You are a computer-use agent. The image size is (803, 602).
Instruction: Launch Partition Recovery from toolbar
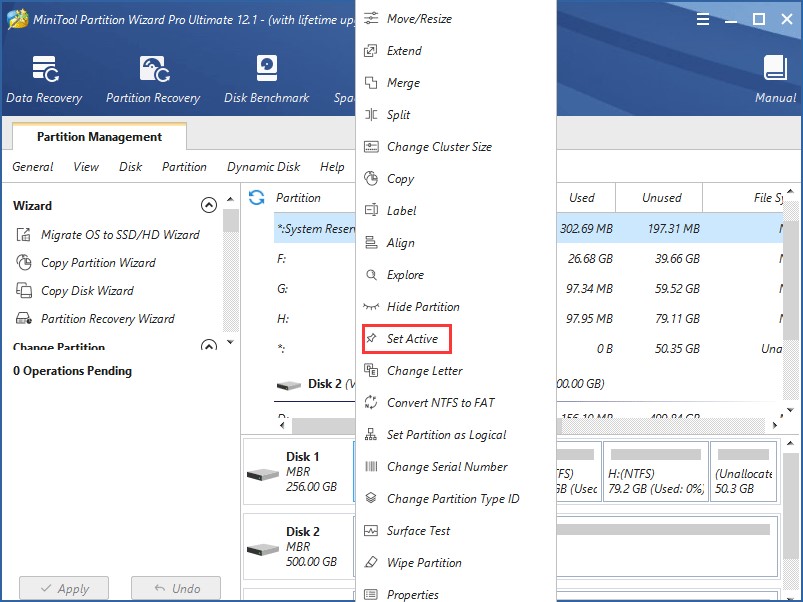click(x=153, y=79)
